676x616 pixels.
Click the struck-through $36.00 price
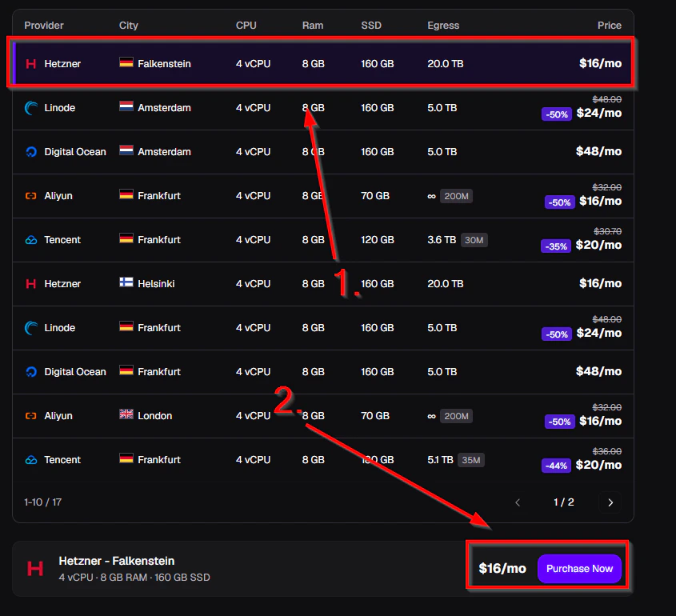click(607, 451)
